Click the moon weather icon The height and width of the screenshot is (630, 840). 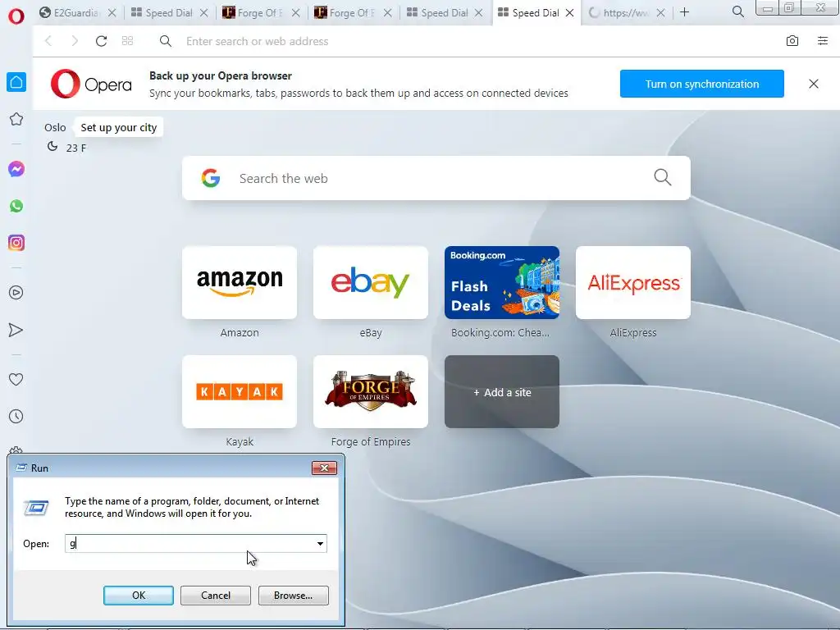[x=52, y=146]
